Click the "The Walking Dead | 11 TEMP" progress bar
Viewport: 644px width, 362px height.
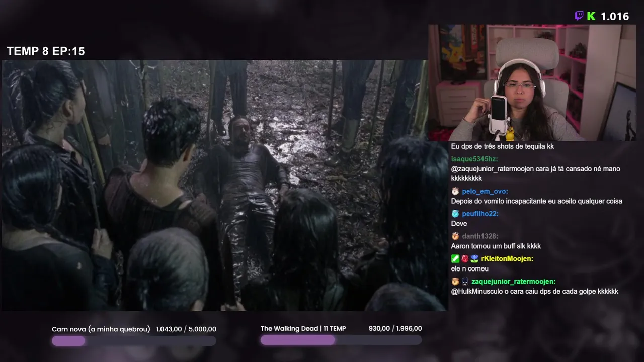pyautogui.click(x=341, y=340)
